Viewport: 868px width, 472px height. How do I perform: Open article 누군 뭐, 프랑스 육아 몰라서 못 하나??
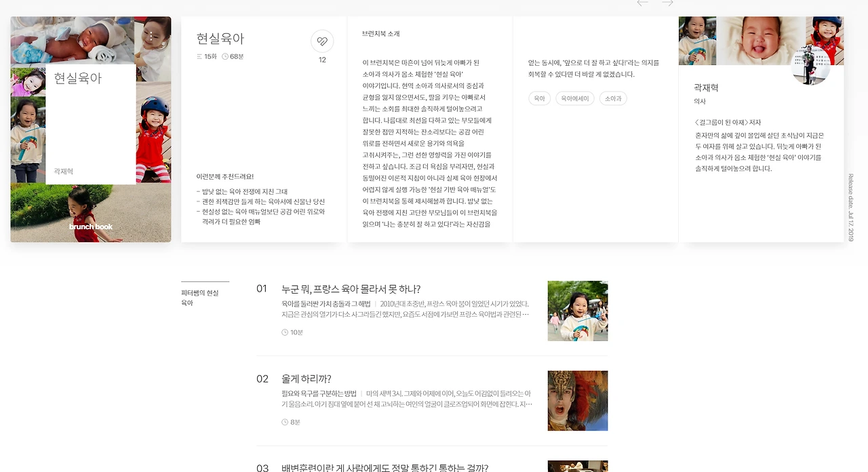click(351, 289)
